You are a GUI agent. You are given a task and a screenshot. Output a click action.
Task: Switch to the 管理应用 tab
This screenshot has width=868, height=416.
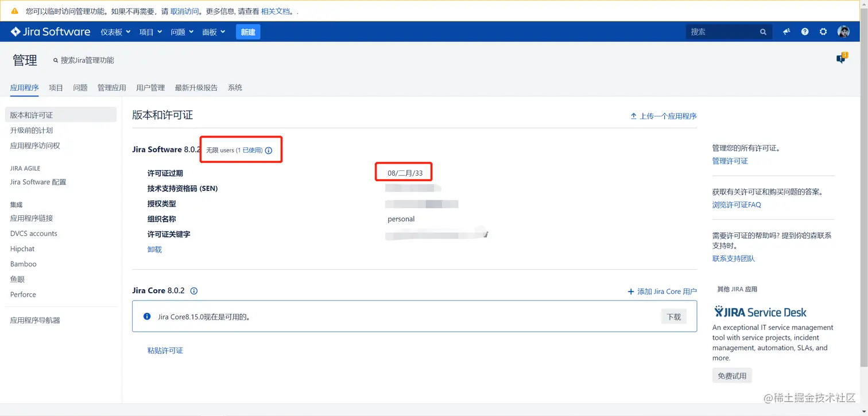[x=112, y=88]
